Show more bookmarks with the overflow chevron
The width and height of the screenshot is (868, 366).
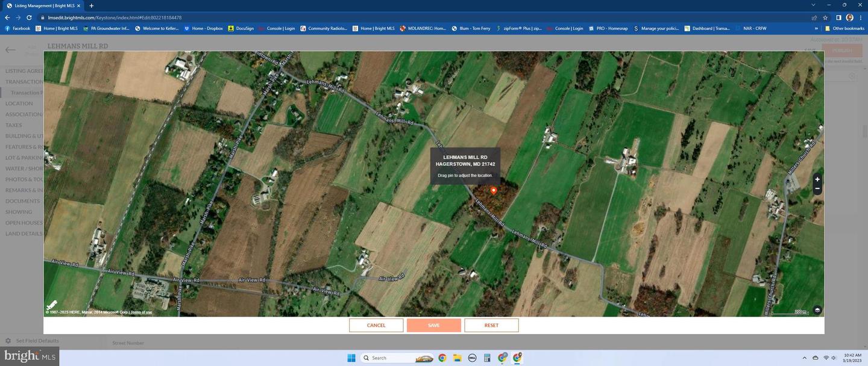816,28
